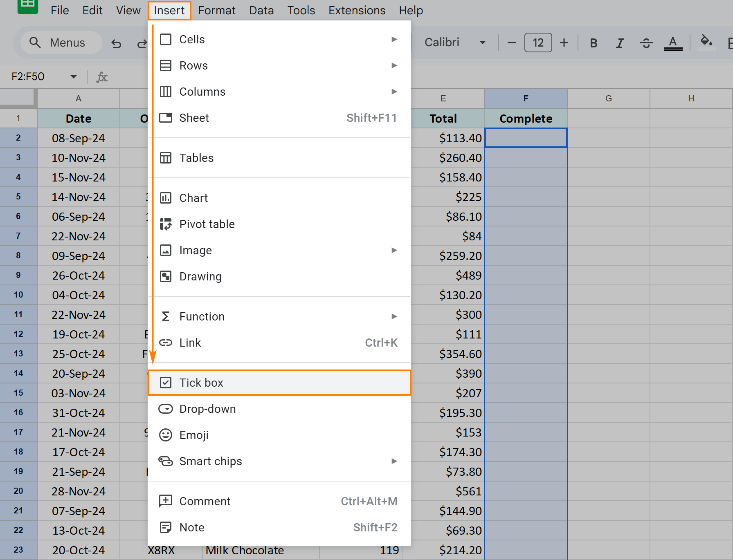Increase font size with the plus button
The image size is (733, 560).
click(564, 43)
